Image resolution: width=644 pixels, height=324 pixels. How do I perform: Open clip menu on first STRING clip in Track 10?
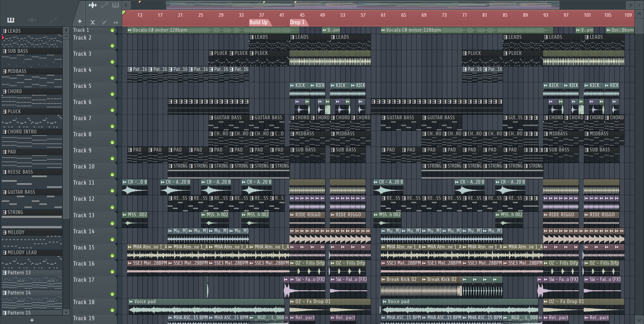tap(170, 166)
